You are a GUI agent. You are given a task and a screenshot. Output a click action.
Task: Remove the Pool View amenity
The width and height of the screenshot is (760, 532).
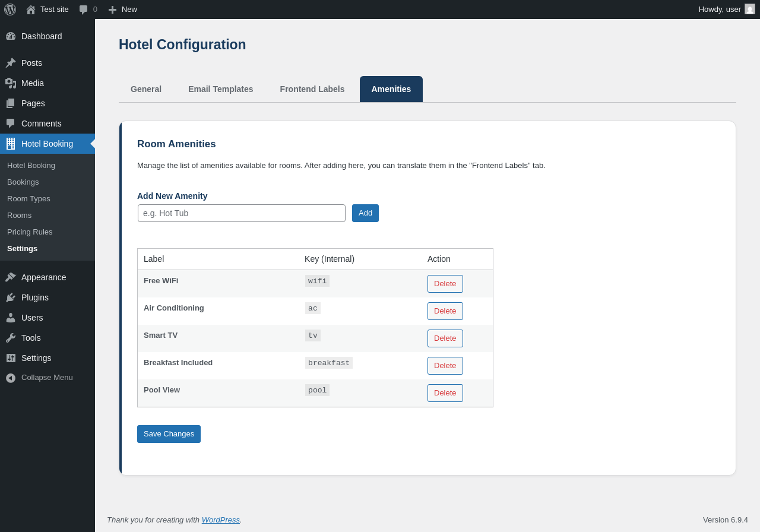click(x=445, y=393)
